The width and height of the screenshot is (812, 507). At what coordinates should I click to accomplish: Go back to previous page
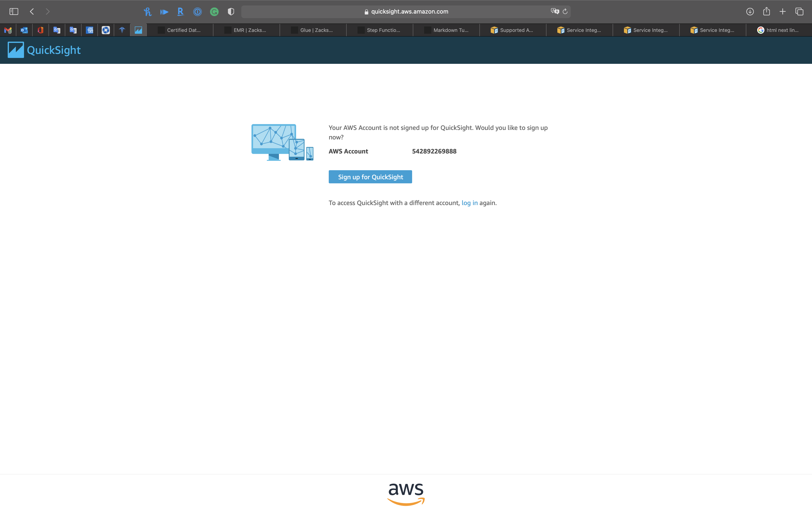[x=32, y=12]
